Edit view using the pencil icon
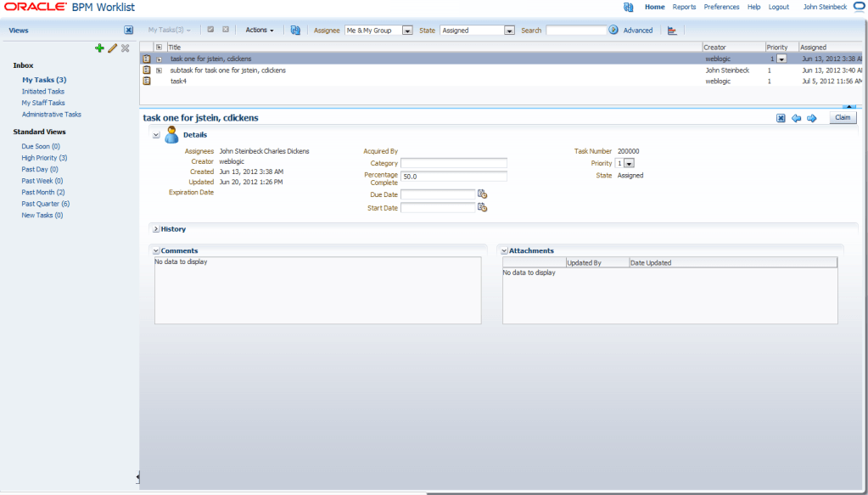This screenshot has height=495, width=868. click(x=112, y=48)
